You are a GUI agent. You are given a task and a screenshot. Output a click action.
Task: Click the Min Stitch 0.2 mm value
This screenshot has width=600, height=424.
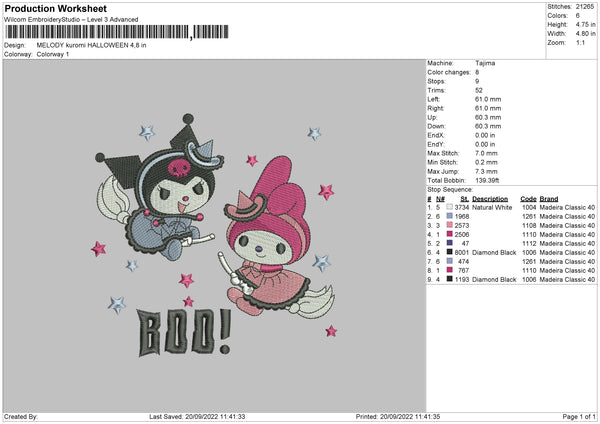tap(486, 162)
